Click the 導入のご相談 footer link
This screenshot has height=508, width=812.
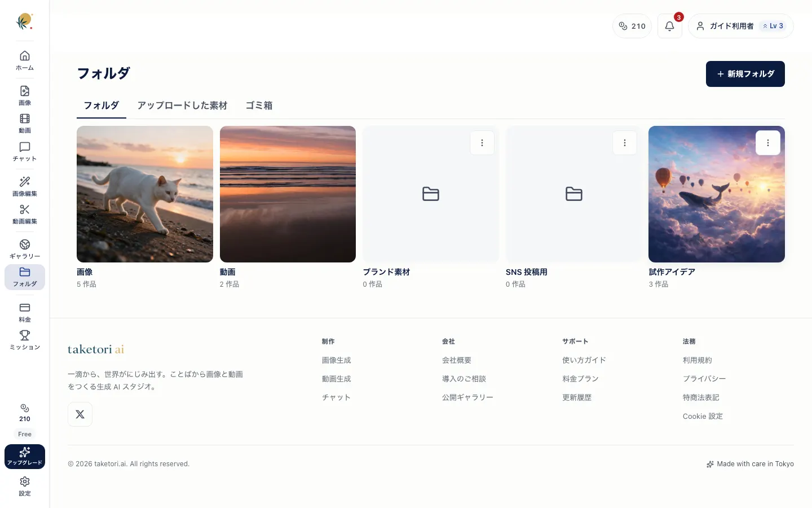pyautogui.click(x=464, y=379)
